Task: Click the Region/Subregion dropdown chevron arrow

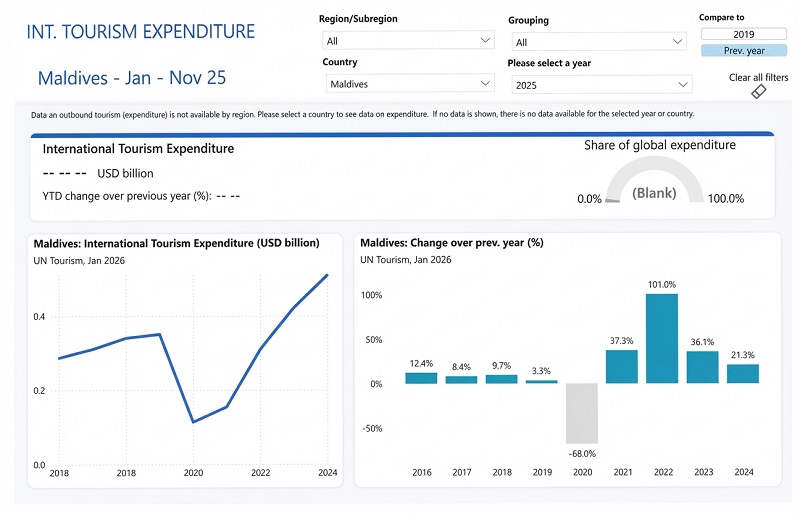Action: (486, 41)
